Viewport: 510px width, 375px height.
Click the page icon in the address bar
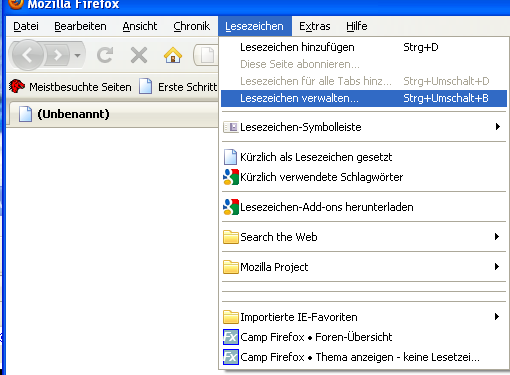click(207, 55)
